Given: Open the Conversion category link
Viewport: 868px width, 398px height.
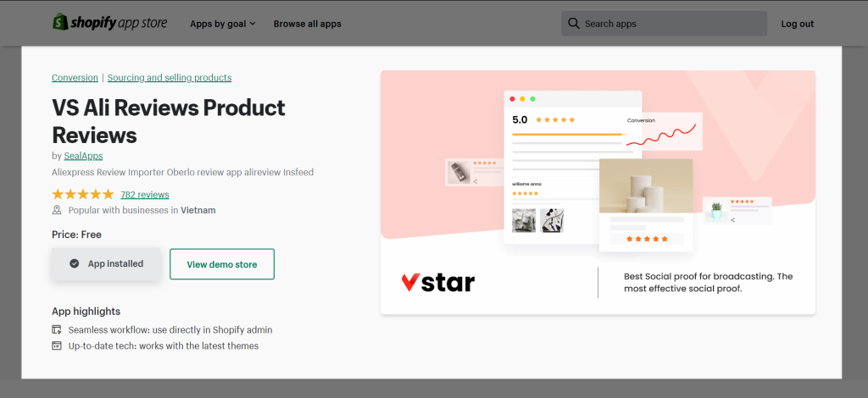Looking at the screenshot, I should 75,77.
